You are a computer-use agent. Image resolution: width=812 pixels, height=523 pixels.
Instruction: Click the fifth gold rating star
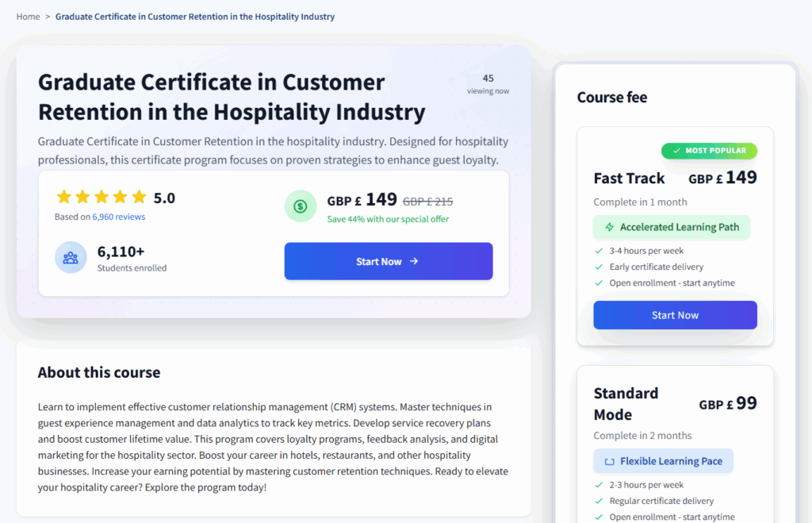pos(139,197)
